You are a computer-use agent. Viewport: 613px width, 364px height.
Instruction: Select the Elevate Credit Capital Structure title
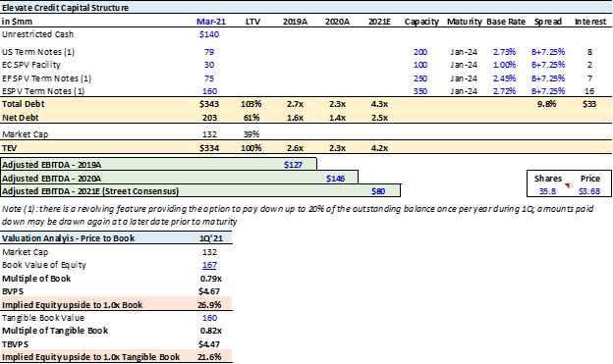click(x=65, y=8)
